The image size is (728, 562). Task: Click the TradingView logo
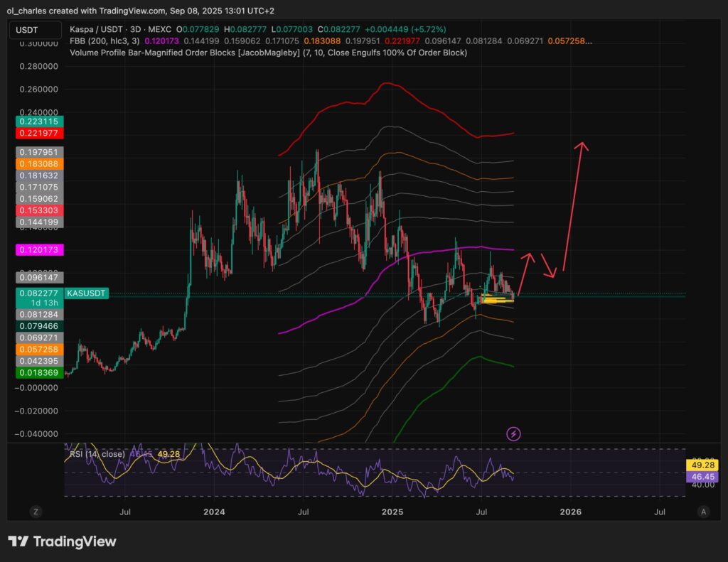click(x=61, y=541)
